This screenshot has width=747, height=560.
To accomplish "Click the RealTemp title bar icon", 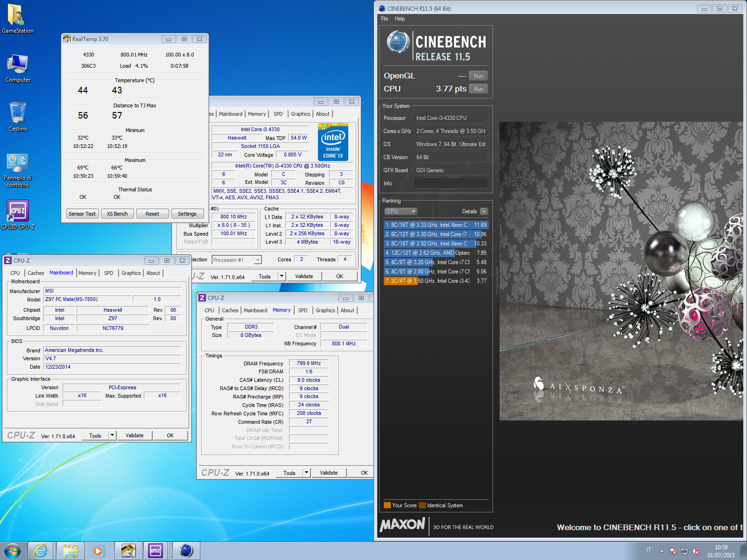I will pos(67,39).
